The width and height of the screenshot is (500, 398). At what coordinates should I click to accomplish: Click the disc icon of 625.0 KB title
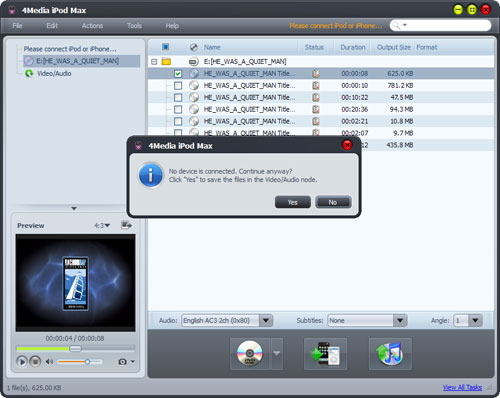[x=194, y=73]
